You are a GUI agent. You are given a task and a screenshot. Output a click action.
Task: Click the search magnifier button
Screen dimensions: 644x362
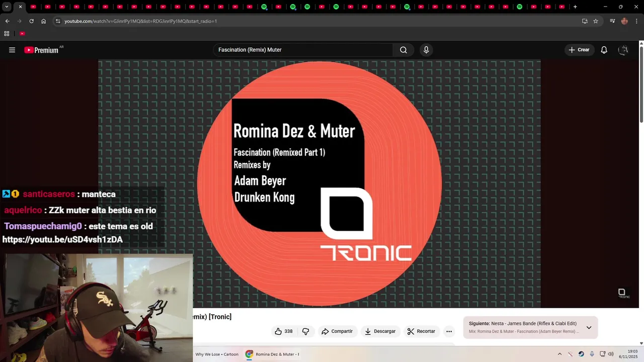pos(404,50)
